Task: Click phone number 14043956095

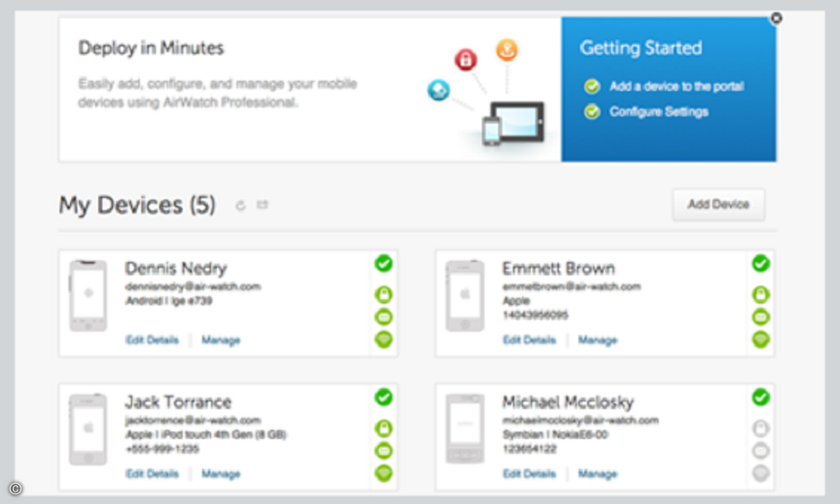Action: click(535, 316)
